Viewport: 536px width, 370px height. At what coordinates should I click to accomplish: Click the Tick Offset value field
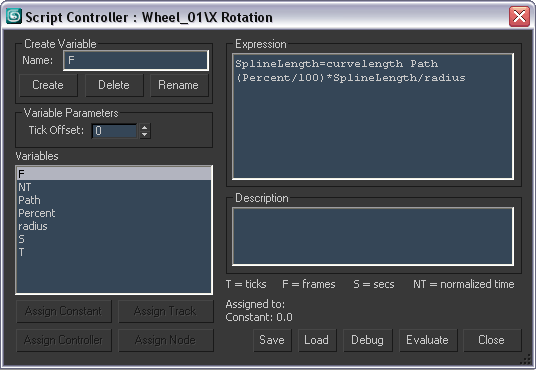(115, 131)
